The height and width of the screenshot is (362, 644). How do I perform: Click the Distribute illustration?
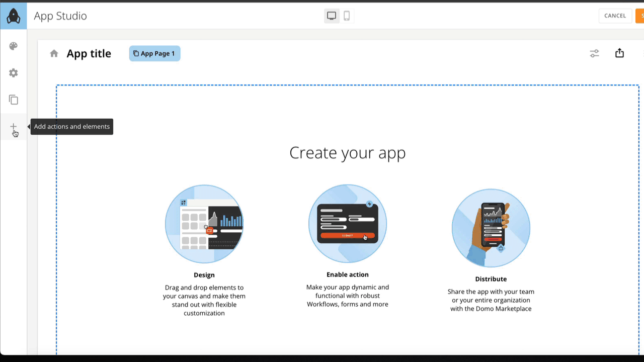click(491, 228)
